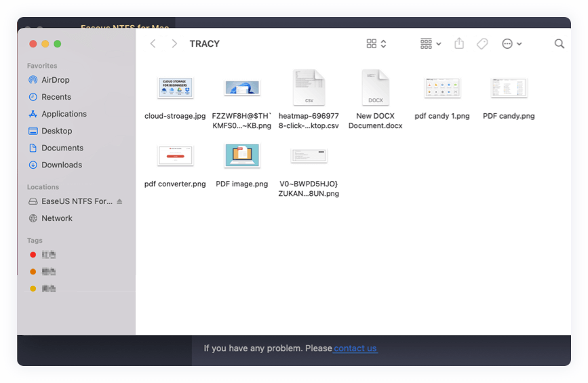Click the TRACY folder title
Image resolution: width=588 pixels, height=383 pixels.
coord(204,44)
